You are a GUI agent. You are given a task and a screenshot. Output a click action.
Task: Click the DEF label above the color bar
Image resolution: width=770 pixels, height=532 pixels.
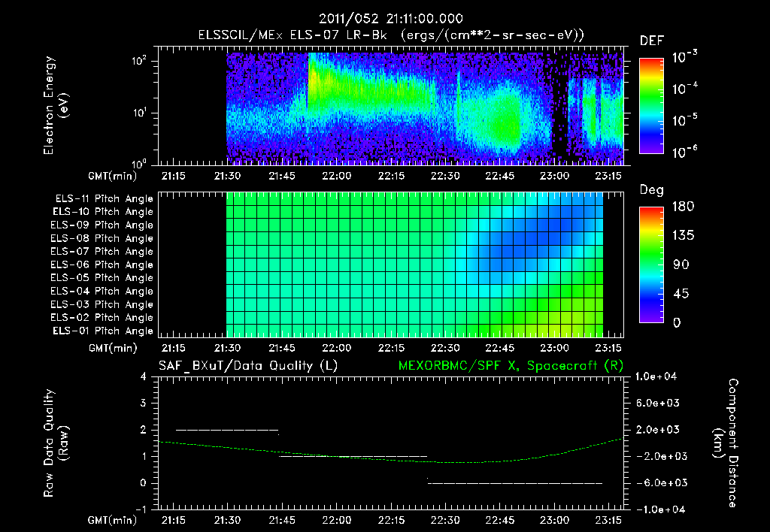coord(651,41)
